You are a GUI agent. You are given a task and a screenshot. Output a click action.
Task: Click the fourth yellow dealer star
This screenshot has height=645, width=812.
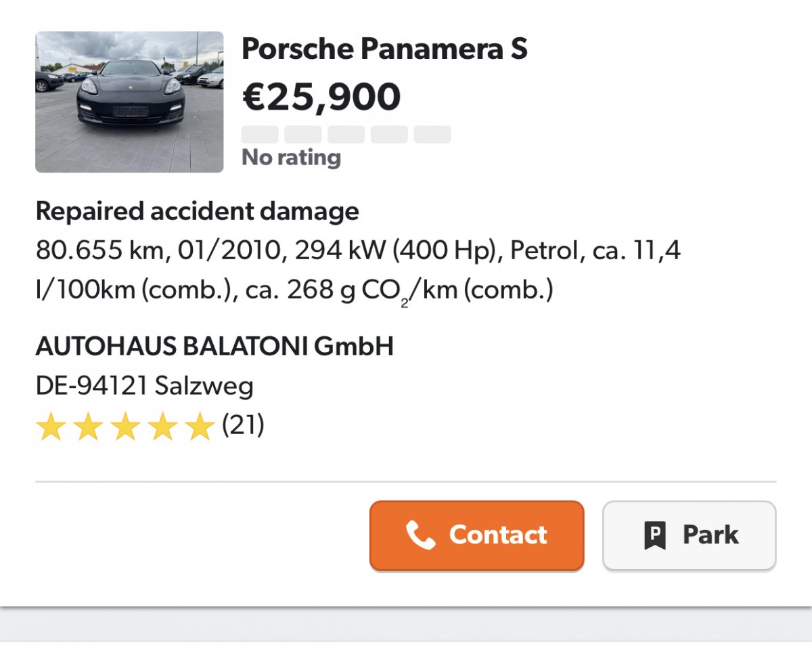click(163, 428)
